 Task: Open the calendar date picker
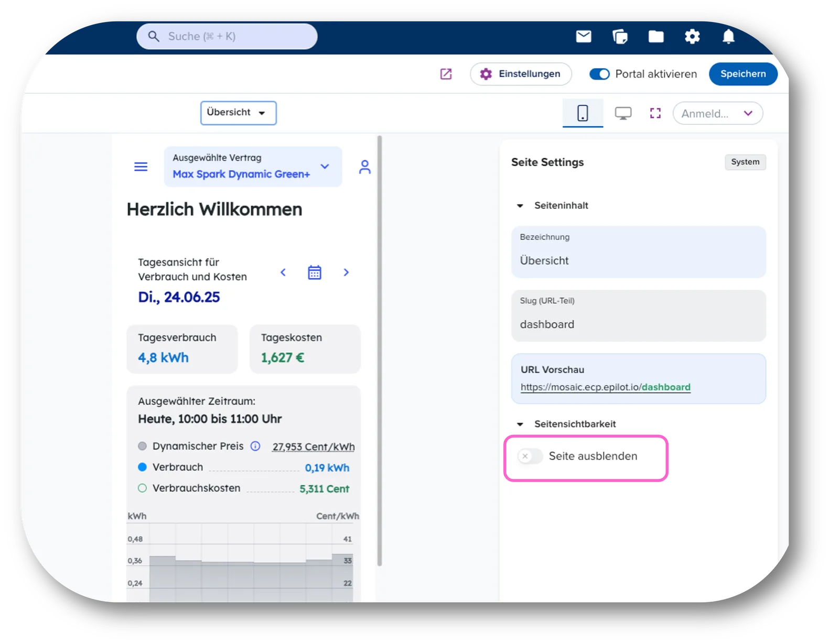pyautogui.click(x=315, y=272)
